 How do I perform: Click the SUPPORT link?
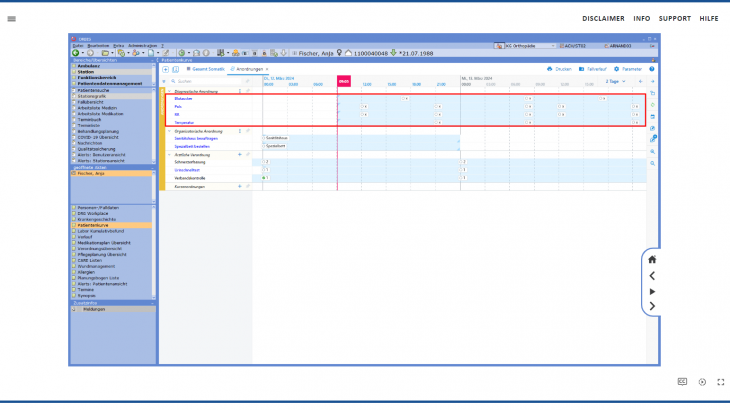coord(674,18)
